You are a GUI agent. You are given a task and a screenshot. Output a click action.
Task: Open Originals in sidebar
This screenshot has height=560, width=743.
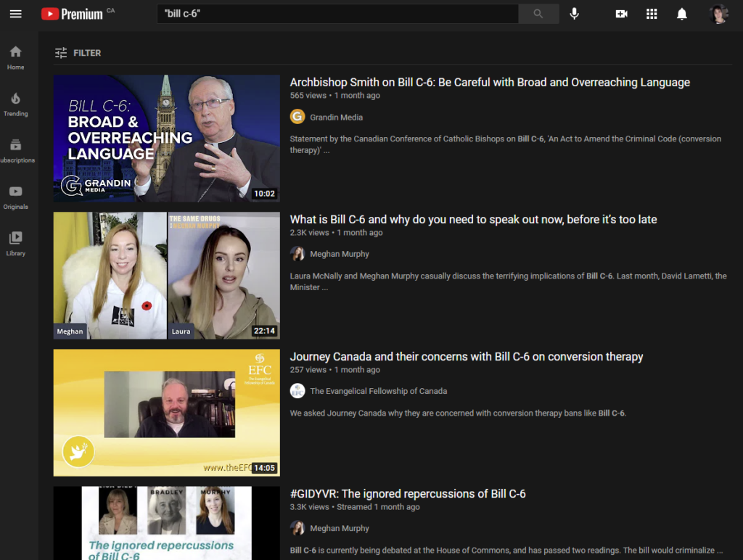coord(16,197)
